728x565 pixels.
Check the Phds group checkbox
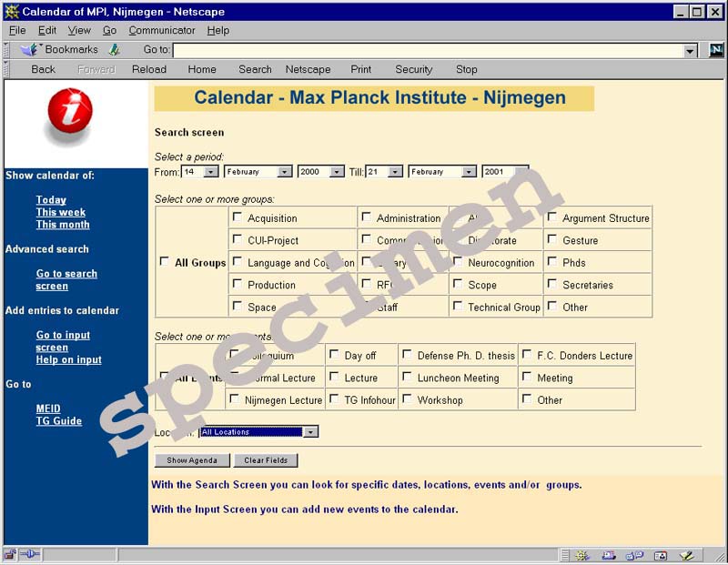coord(552,261)
